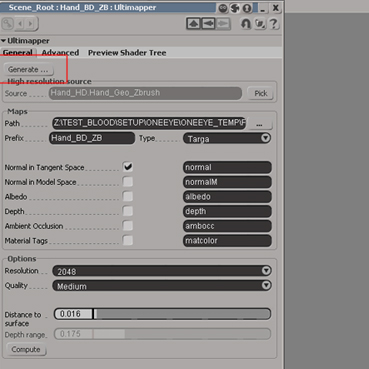
Task: Click the Pick source button
Action: [x=261, y=94]
